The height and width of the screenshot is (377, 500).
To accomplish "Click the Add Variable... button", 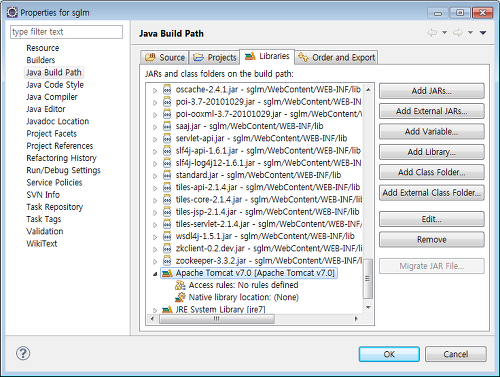I will [x=432, y=131].
